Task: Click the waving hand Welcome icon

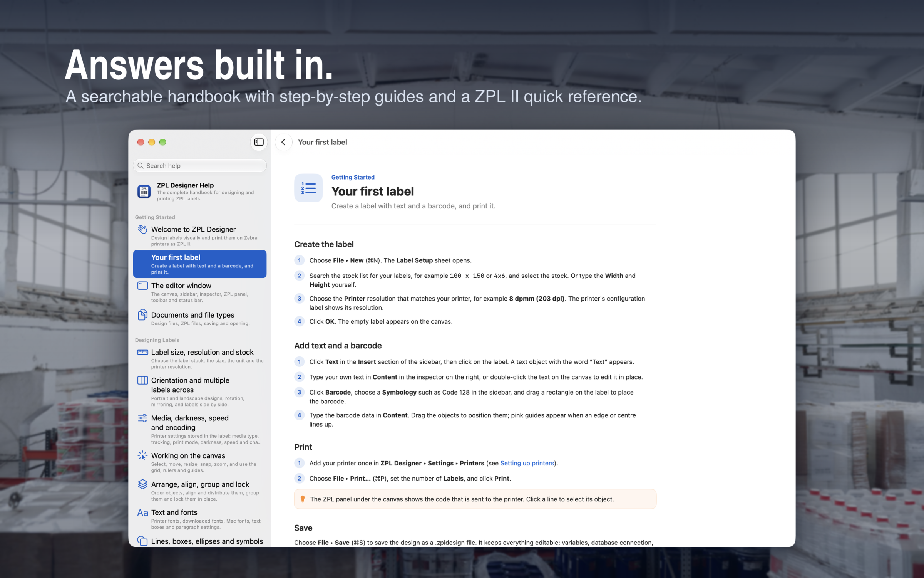Action: [x=142, y=229]
